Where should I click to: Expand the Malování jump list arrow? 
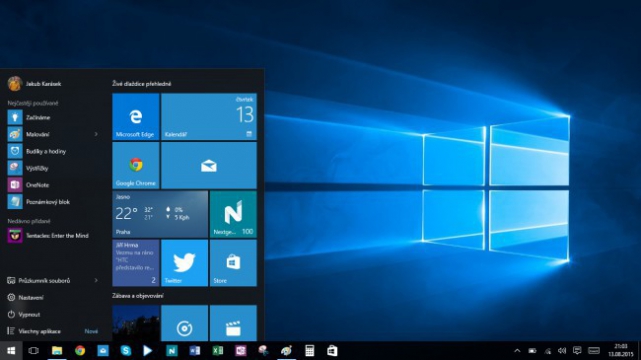click(x=96, y=134)
